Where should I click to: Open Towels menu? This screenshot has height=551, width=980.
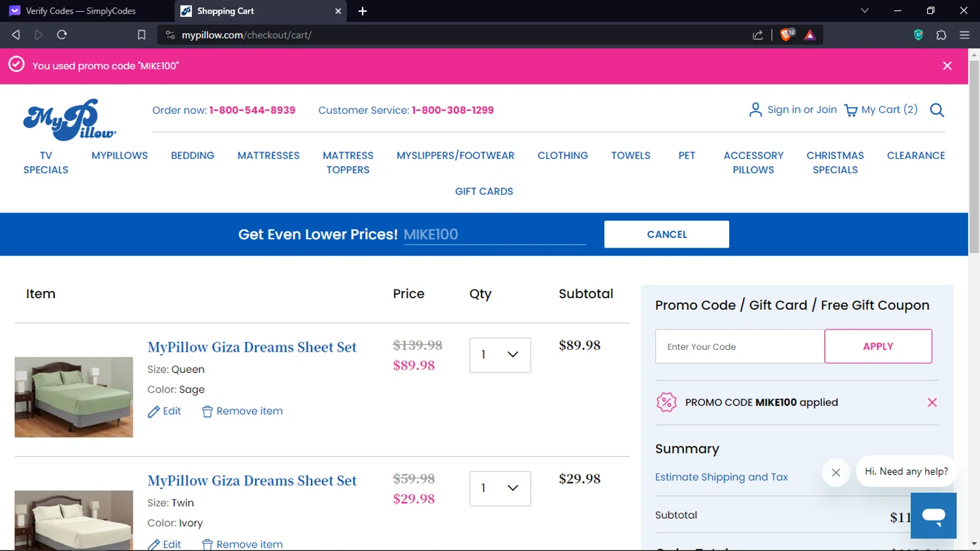pos(630,156)
